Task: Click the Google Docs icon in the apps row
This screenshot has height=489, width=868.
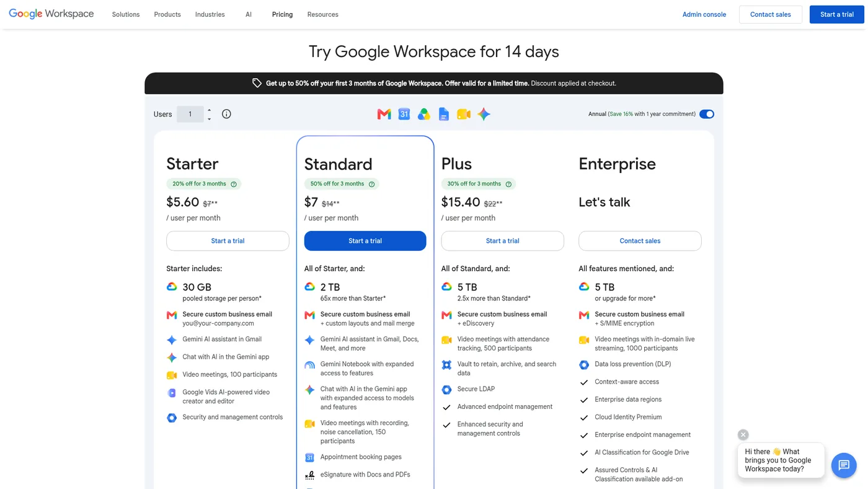Action: pyautogui.click(x=444, y=114)
